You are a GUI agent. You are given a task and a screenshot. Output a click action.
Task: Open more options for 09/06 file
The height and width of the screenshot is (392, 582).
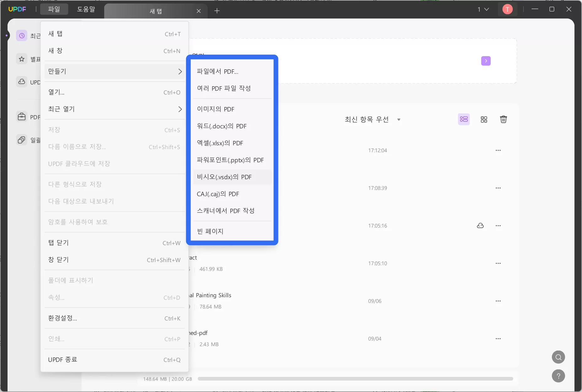pyautogui.click(x=498, y=301)
